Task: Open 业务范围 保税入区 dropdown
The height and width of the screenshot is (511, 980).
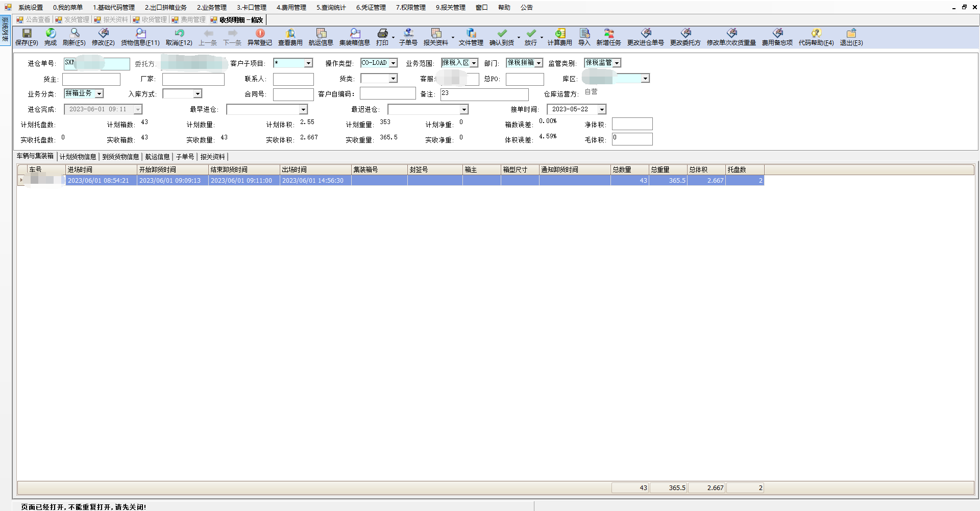Action: click(x=474, y=63)
